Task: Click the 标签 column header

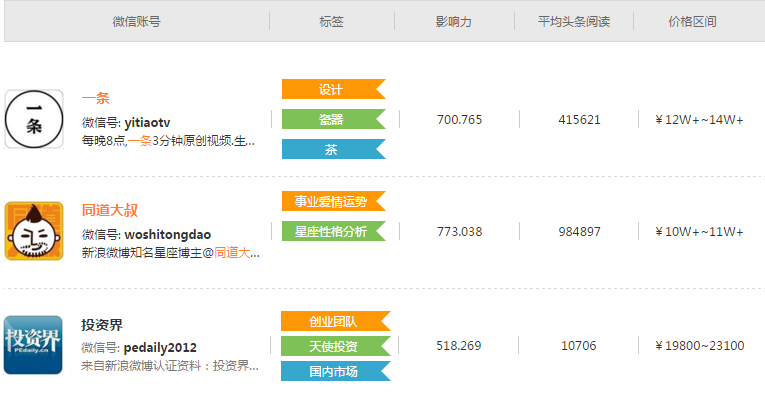Action: (331, 21)
